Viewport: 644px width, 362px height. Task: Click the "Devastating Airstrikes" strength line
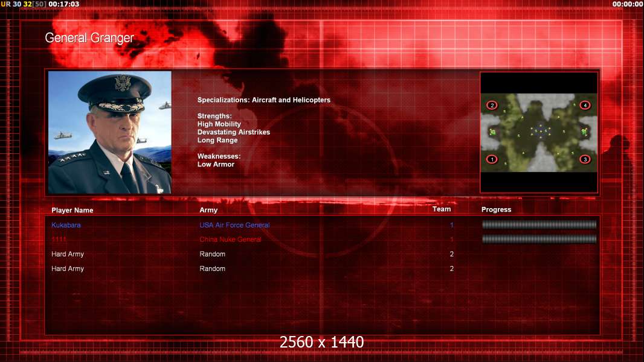[x=234, y=132]
